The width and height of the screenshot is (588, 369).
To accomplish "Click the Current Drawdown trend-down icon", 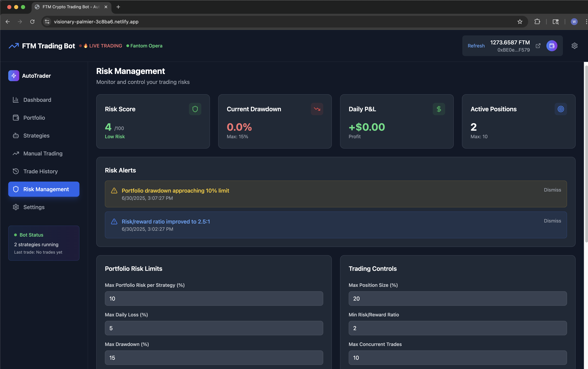I will pyautogui.click(x=317, y=109).
